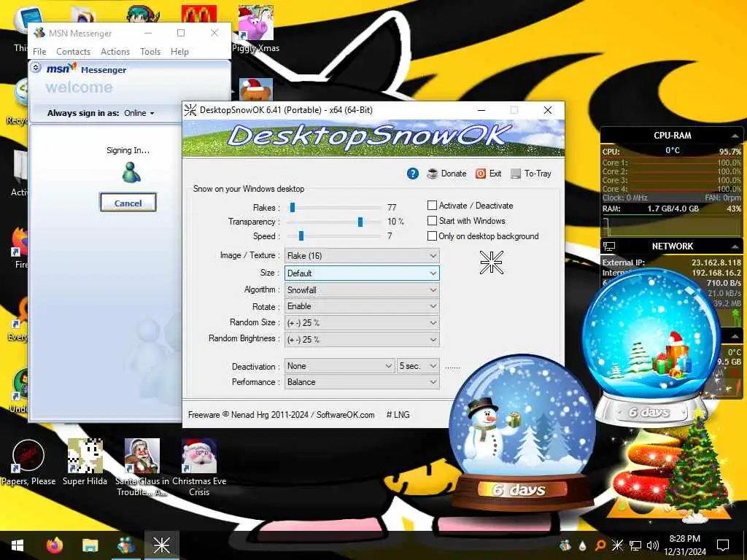747x560 pixels.
Task: Click the MSN buddy signing-in icon
Action: [x=131, y=172]
